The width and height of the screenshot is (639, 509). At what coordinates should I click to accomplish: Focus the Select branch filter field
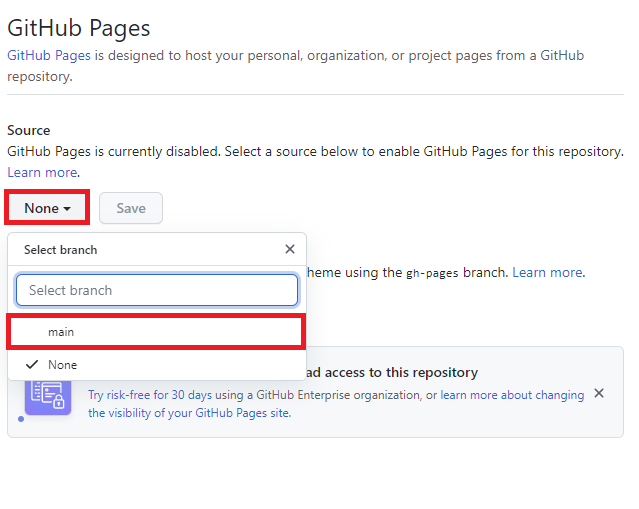tap(157, 290)
